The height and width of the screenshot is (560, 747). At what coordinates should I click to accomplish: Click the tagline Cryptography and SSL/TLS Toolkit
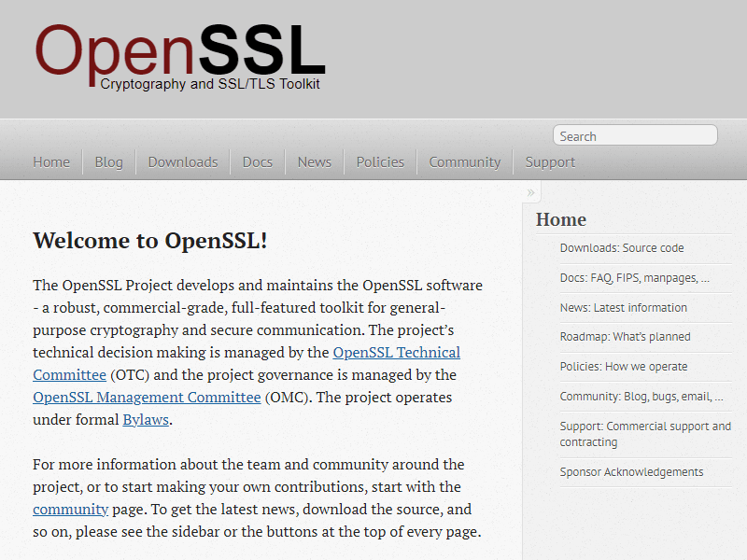[210, 84]
